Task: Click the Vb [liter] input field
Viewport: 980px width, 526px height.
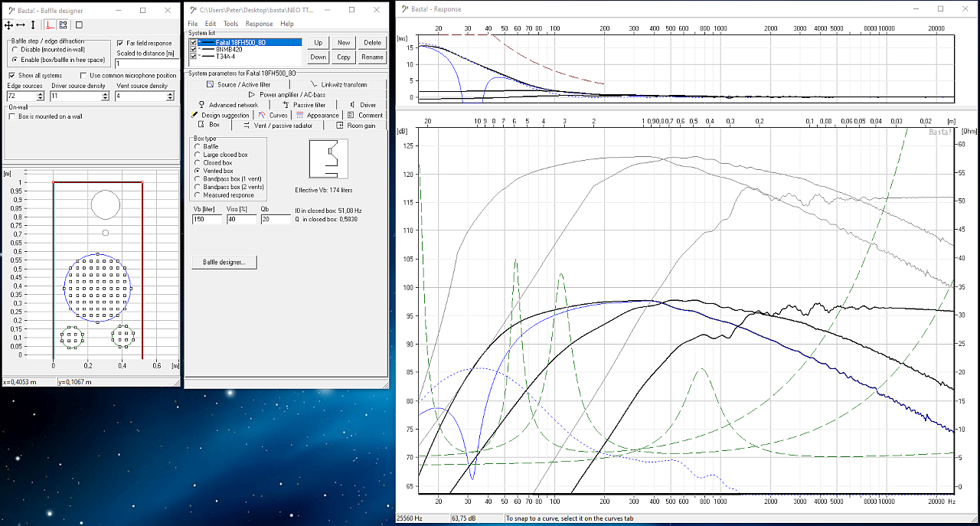Action: point(207,219)
